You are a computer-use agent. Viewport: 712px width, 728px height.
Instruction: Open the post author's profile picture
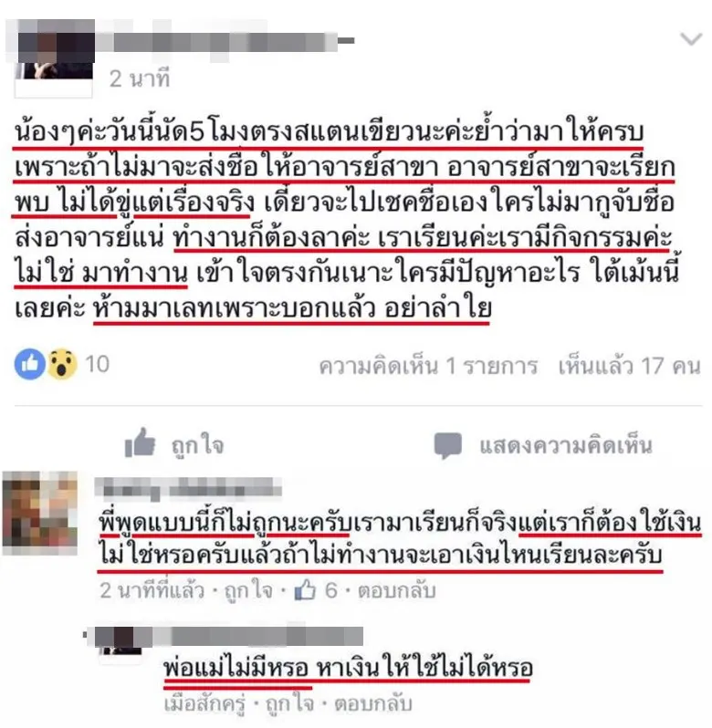click(x=54, y=58)
